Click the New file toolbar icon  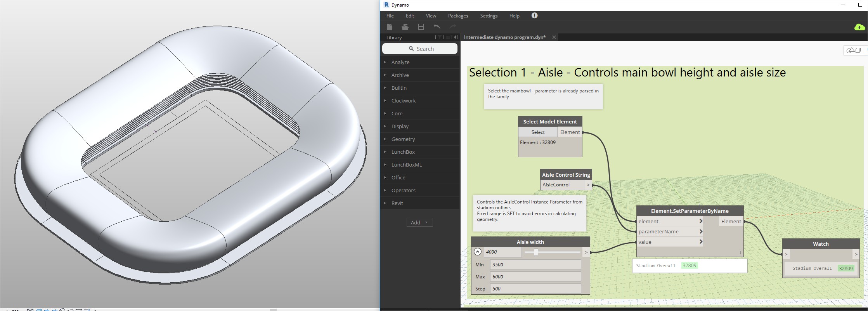(389, 27)
